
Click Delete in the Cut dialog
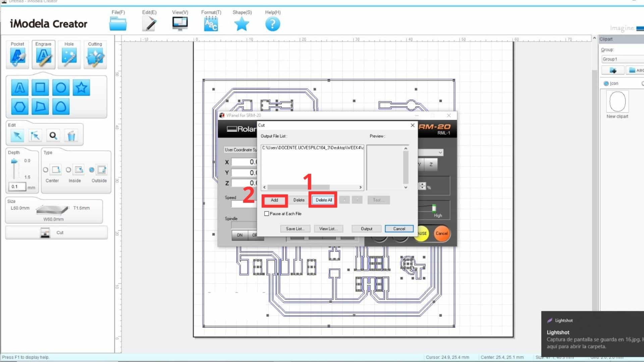tap(299, 200)
